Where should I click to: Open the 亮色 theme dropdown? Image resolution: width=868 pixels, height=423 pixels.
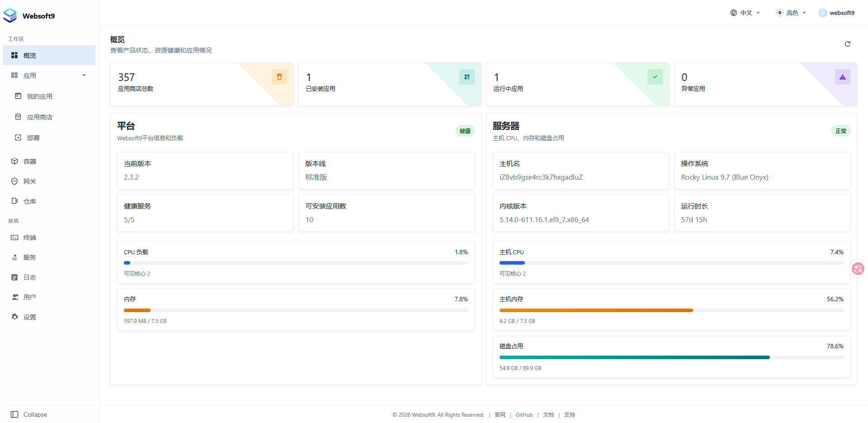click(791, 13)
